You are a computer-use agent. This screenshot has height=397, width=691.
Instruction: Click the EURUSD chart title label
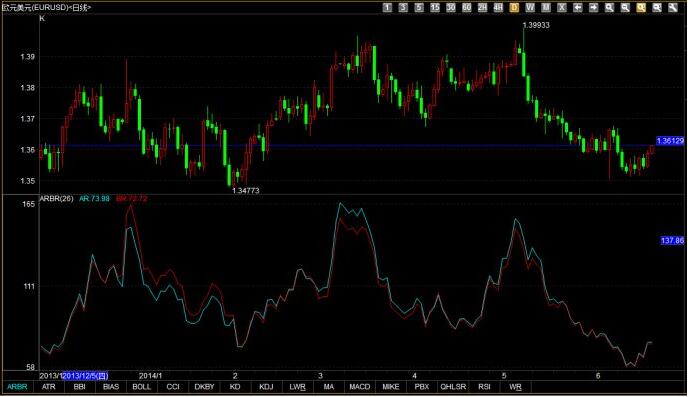point(46,7)
